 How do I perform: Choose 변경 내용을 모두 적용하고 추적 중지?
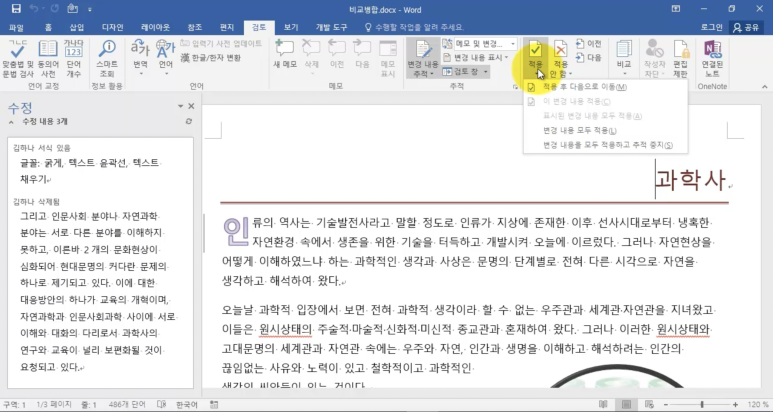[x=606, y=145]
